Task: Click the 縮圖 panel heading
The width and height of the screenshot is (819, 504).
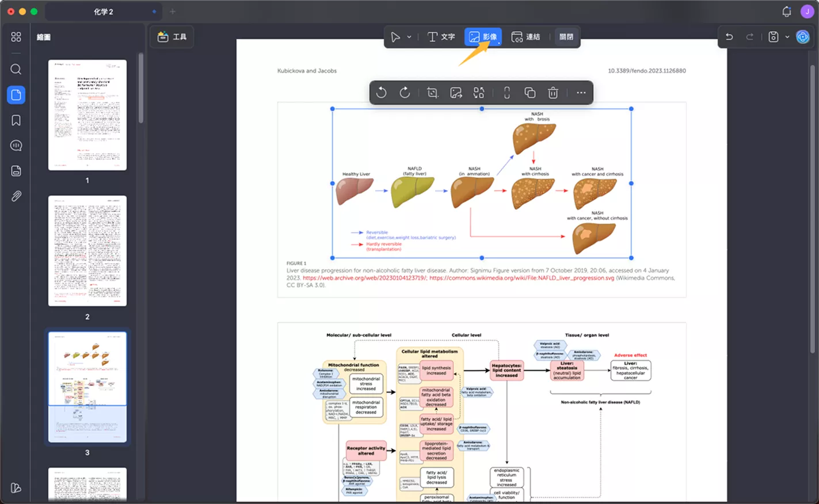Action: point(44,37)
